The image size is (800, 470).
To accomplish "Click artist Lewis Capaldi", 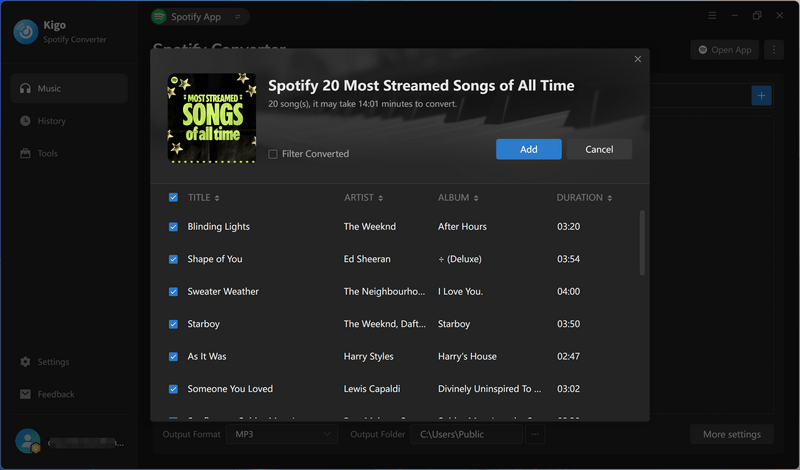I will [372, 389].
